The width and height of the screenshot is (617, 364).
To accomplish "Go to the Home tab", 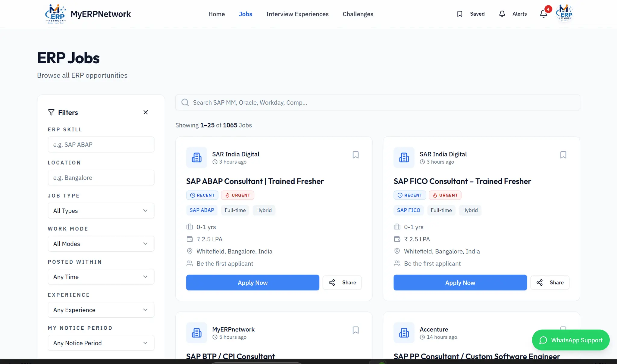I will (217, 14).
